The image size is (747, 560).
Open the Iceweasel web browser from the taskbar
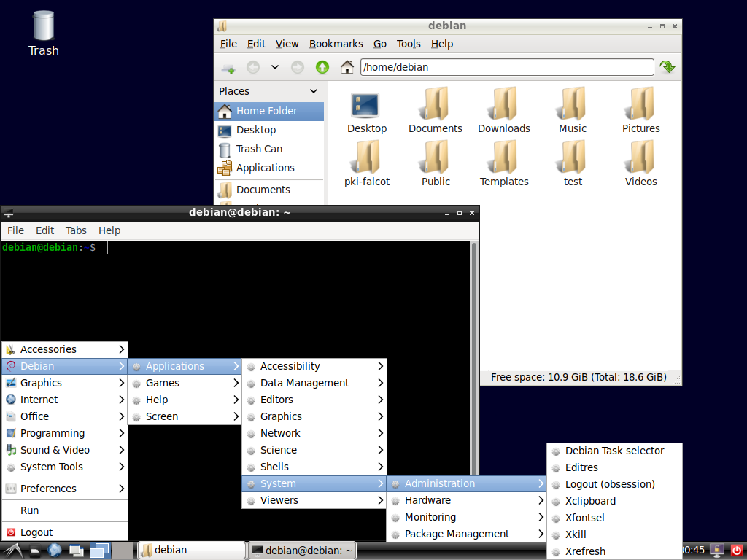[x=54, y=551]
